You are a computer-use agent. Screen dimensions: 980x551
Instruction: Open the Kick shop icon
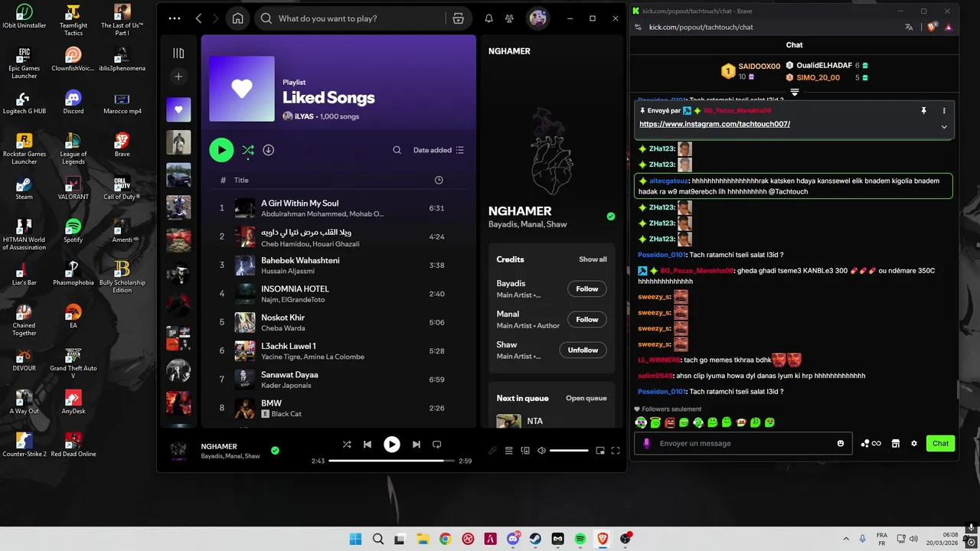click(x=895, y=443)
